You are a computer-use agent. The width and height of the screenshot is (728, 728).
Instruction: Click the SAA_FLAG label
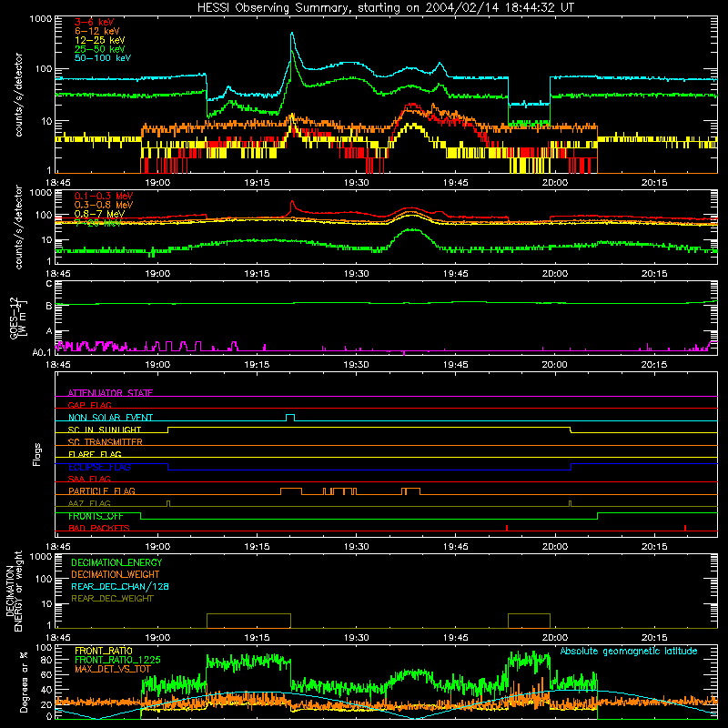click(89, 479)
